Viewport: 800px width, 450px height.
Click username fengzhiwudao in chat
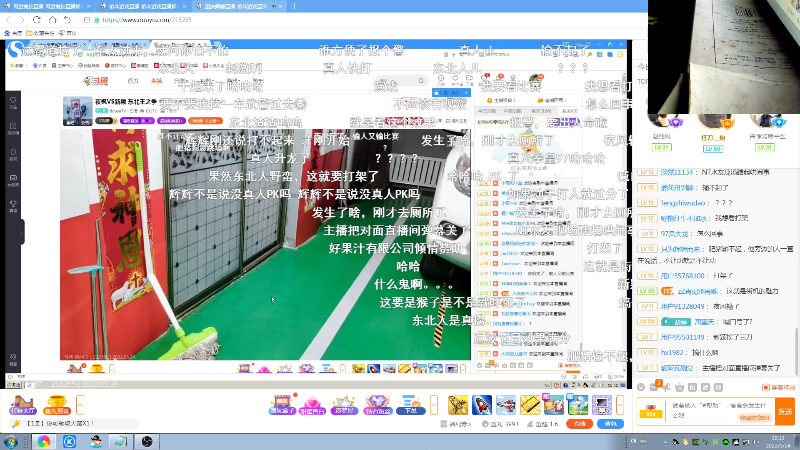tap(683, 203)
